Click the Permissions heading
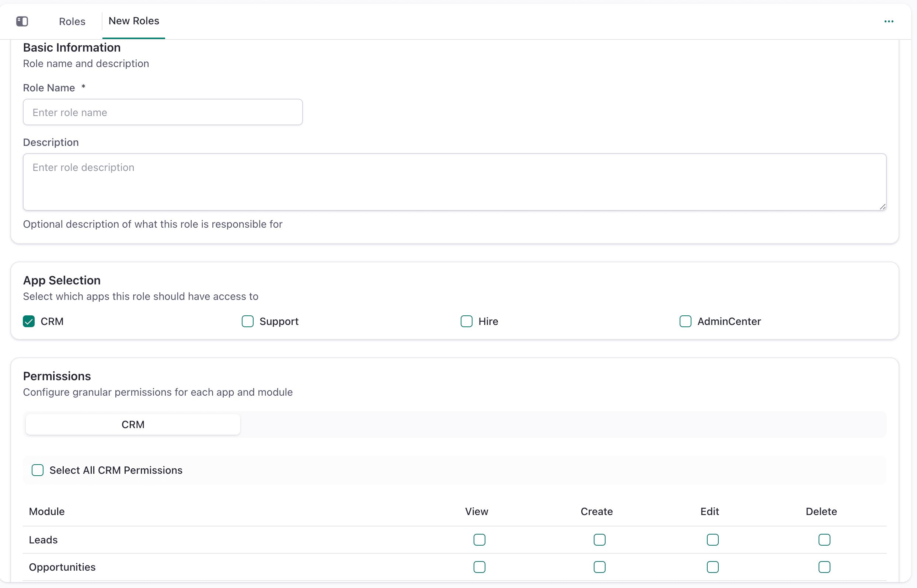This screenshot has width=917, height=588. [57, 377]
